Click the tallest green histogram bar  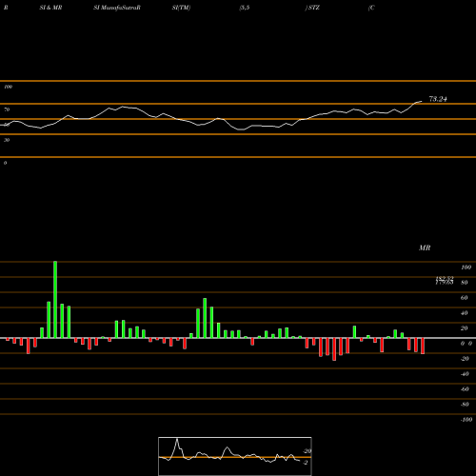(x=55, y=300)
